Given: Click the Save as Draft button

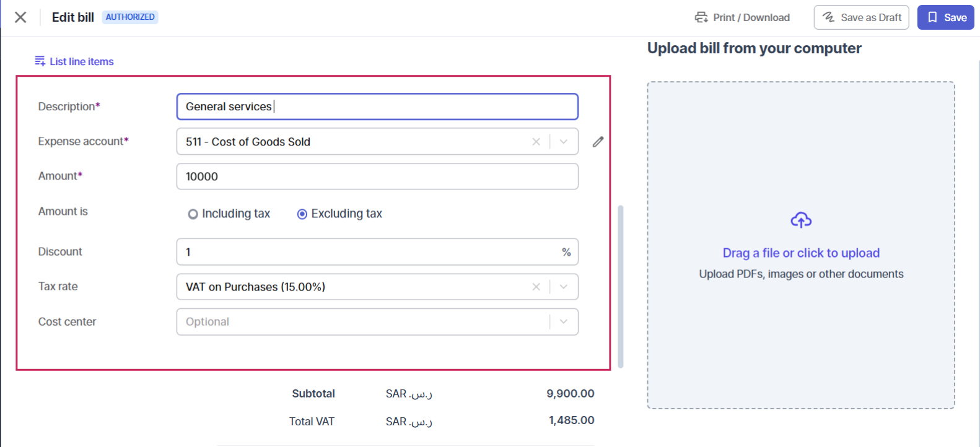Looking at the screenshot, I should click(x=861, y=17).
